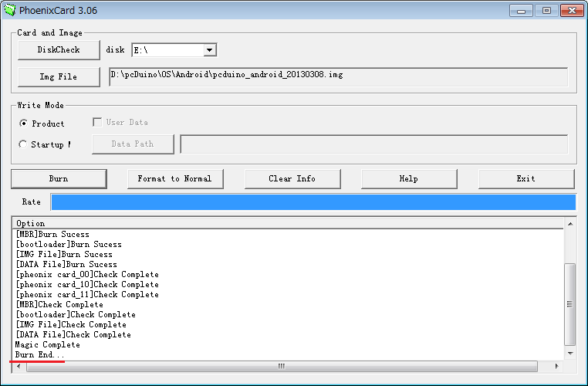The height and width of the screenshot is (386, 588).
Task: Click the Burn button
Action: 59,179
